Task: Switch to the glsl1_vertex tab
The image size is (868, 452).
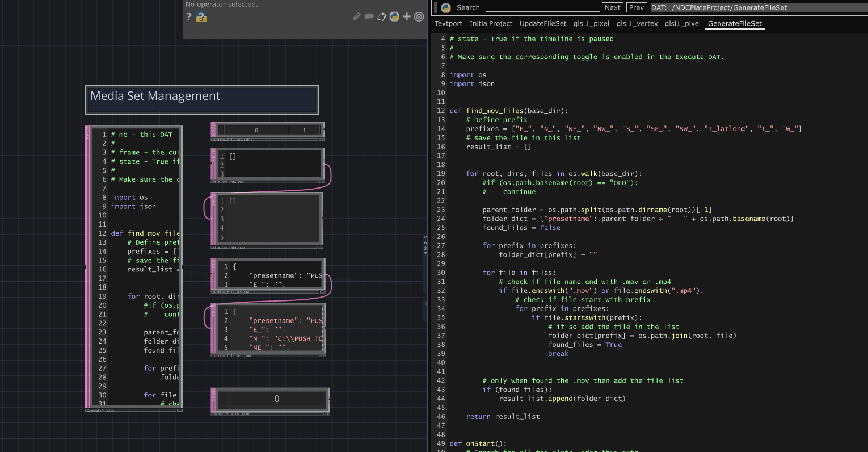Action: (x=637, y=23)
